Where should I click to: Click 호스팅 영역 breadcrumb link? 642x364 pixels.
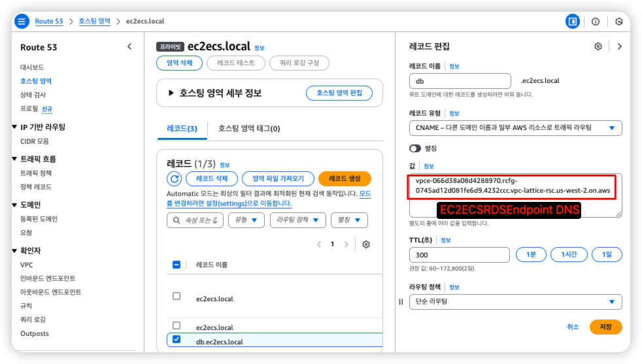click(x=94, y=22)
